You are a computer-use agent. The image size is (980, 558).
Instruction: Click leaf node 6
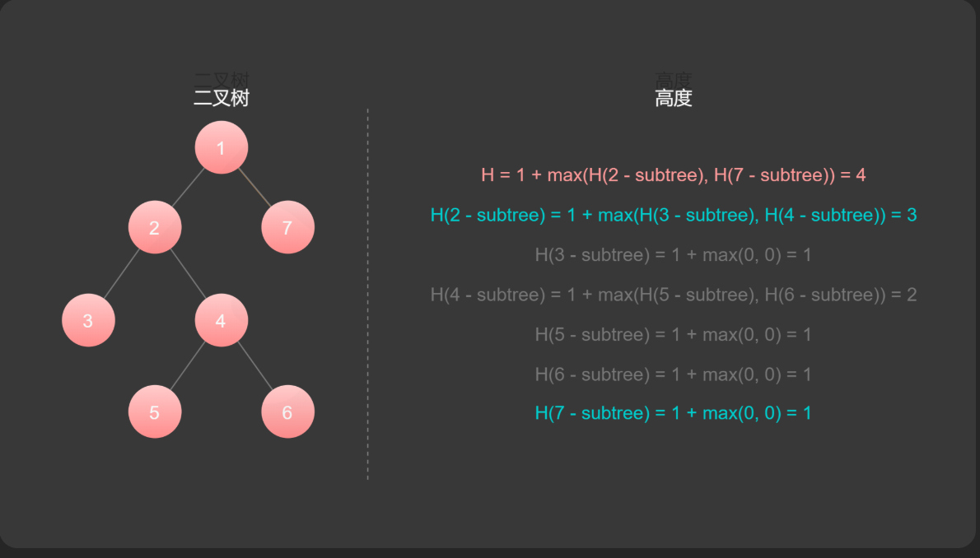pyautogui.click(x=287, y=412)
